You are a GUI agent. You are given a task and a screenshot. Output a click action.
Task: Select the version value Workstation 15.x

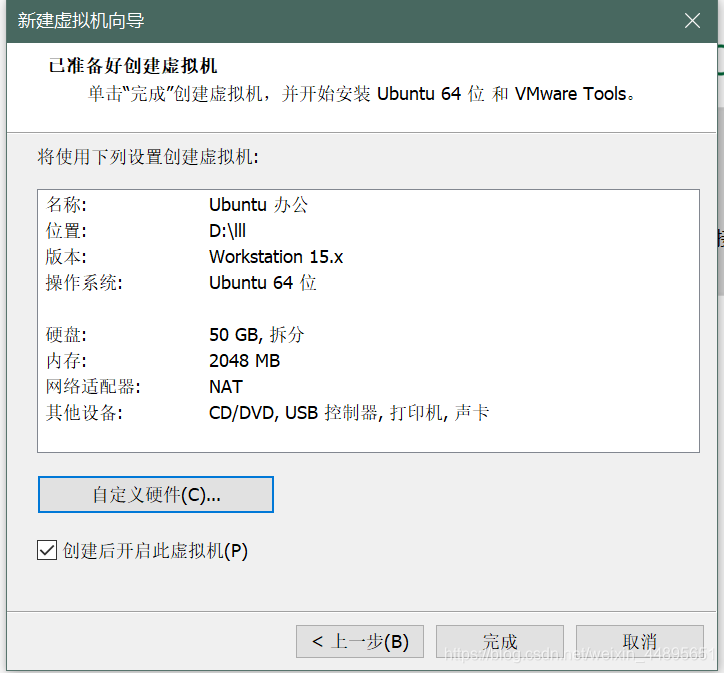[276, 256]
